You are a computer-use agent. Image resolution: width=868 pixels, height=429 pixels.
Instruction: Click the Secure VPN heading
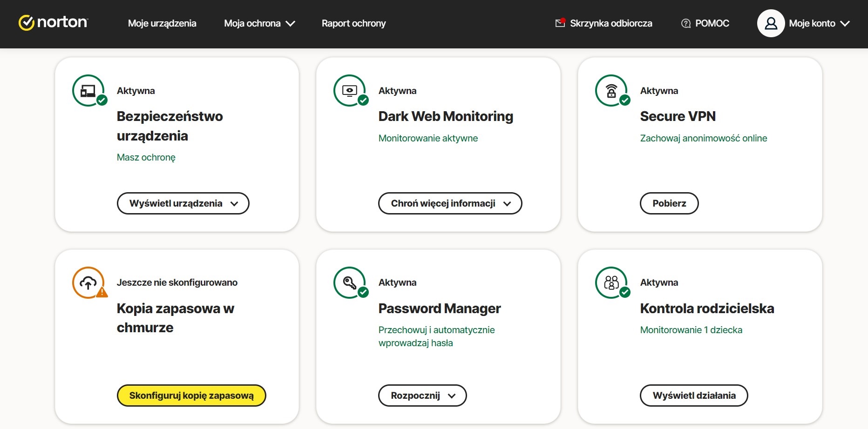pyautogui.click(x=678, y=116)
